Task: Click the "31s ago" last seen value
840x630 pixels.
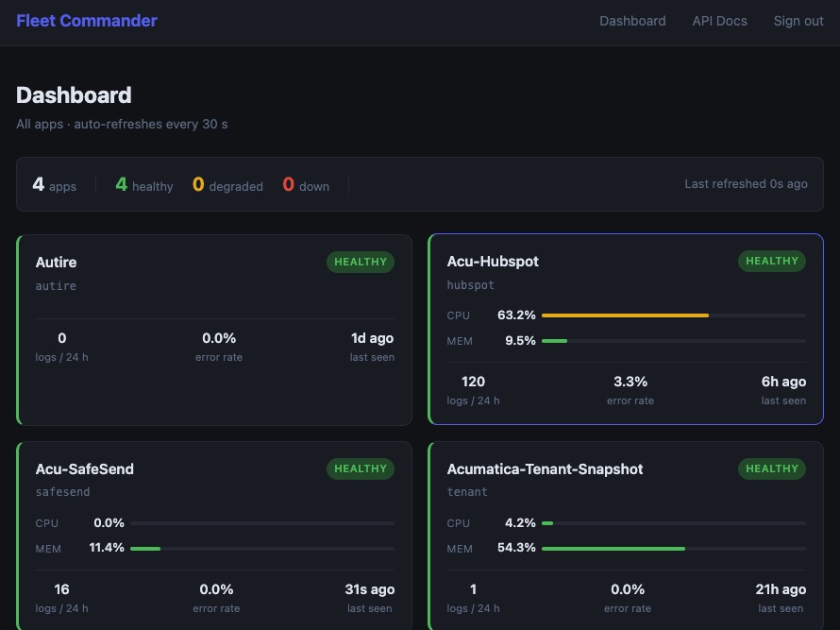Action: coord(370,589)
